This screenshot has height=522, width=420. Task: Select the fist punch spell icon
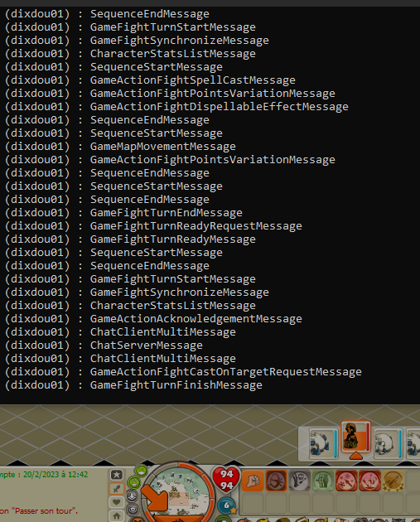tap(253, 481)
